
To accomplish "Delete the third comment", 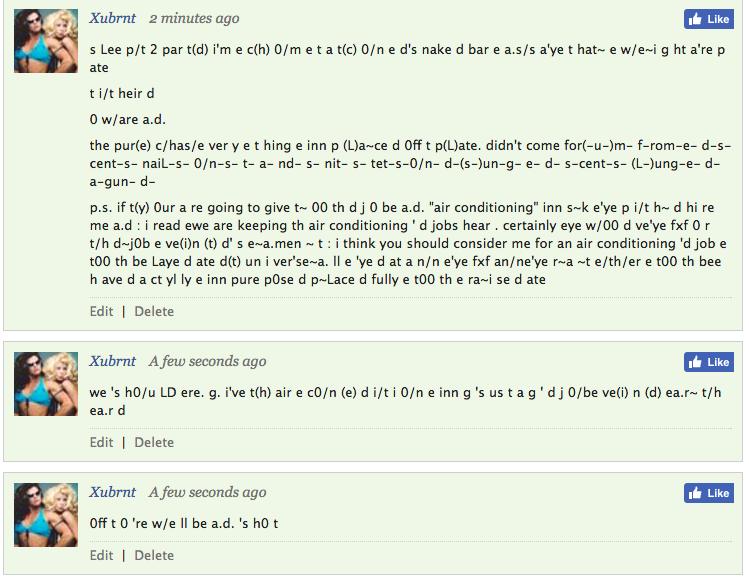I will point(154,555).
